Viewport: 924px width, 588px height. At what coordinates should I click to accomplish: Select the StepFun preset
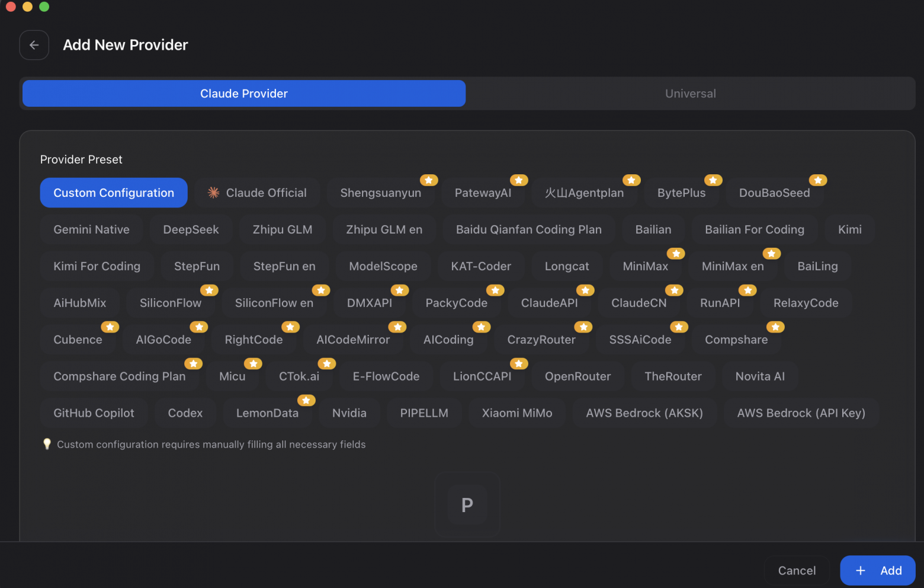[197, 266]
